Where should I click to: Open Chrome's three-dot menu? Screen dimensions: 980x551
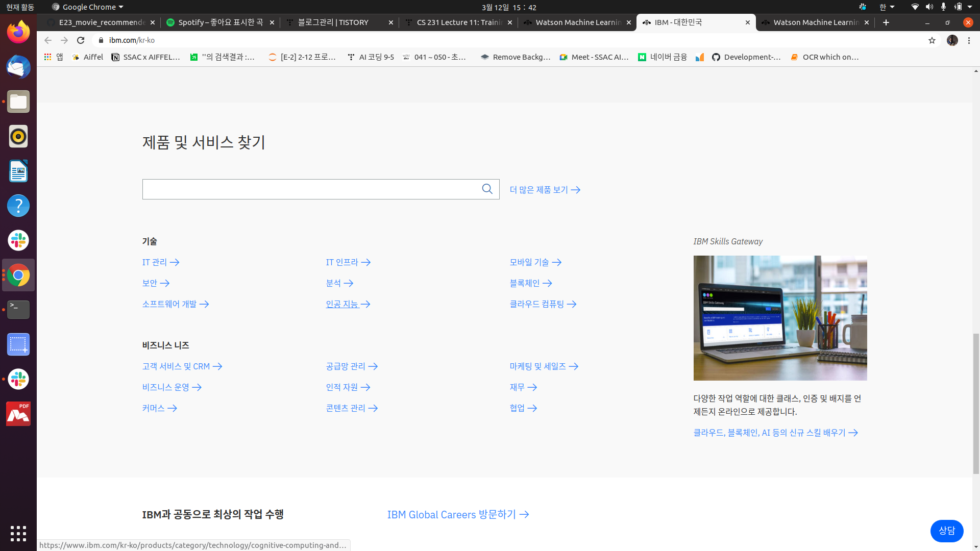coord(969,40)
